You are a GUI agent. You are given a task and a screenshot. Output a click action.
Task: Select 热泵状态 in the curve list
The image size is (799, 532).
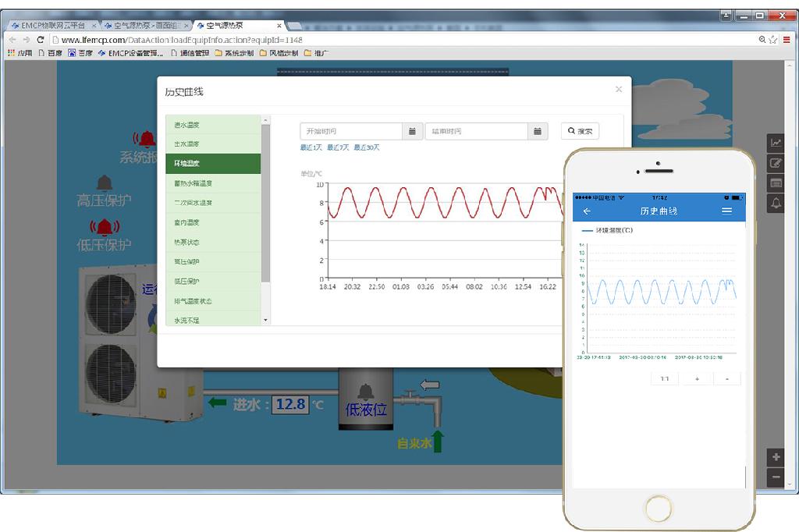pos(213,243)
